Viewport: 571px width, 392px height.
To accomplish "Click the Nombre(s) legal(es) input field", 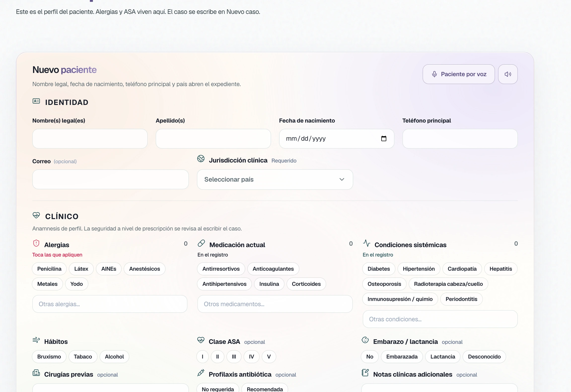I will pos(90,139).
